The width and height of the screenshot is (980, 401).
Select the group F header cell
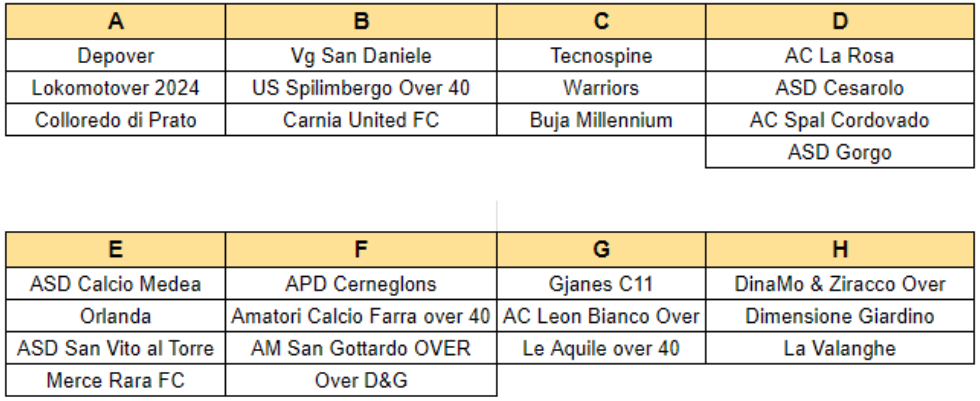pyautogui.click(x=361, y=249)
